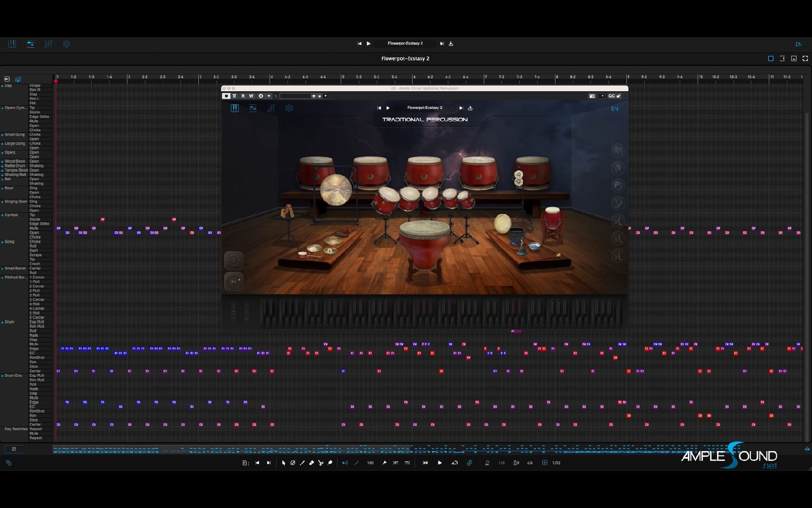Rewind to start in the bottom transport
This screenshot has height=508, width=812.
[x=425, y=463]
